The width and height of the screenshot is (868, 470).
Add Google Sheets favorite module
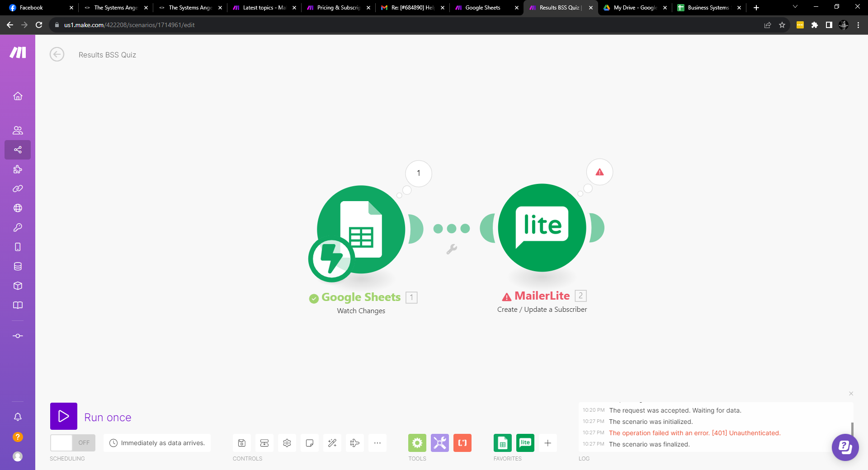pyautogui.click(x=503, y=443)
